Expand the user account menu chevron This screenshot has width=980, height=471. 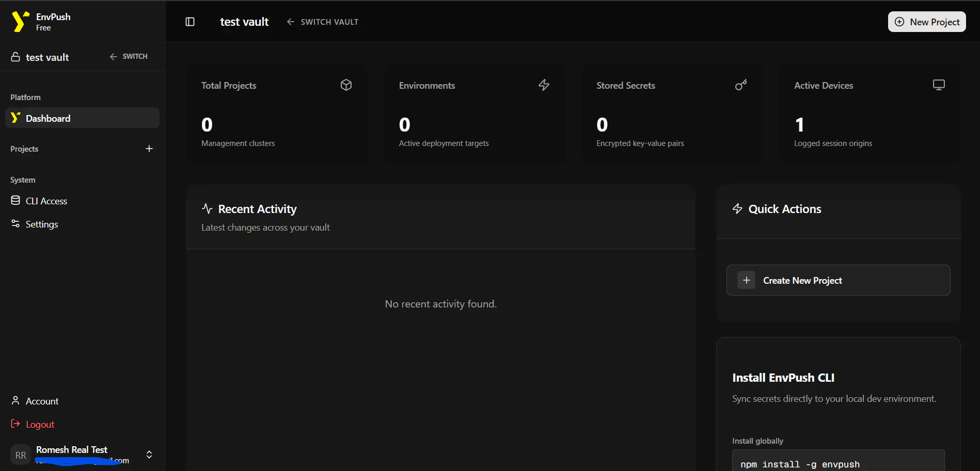149,454
